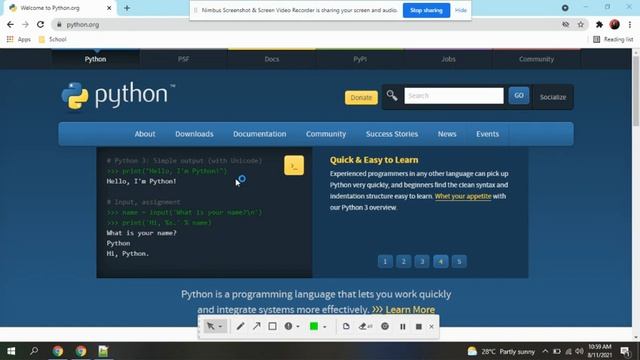The width and height of the screenshot is (640, 360).
Task: Open the cursor tool dropdown arrow
Action: coord(220,327)
